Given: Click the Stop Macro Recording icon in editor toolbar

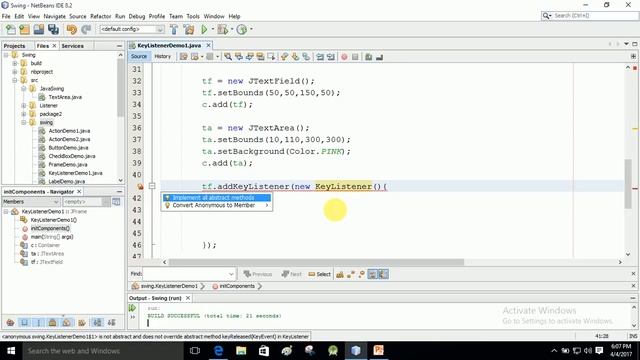Looking at the screenshot, I should tap(355, 57).
